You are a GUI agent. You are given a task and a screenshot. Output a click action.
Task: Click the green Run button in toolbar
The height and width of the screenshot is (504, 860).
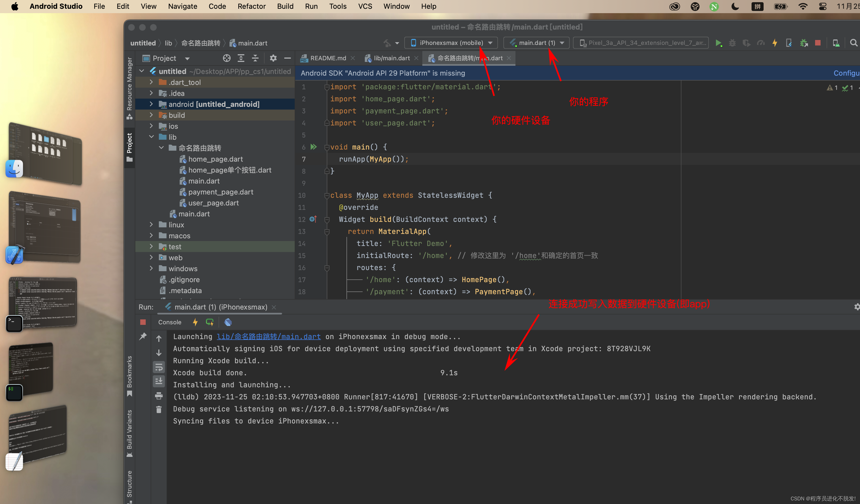click(718, 43)
